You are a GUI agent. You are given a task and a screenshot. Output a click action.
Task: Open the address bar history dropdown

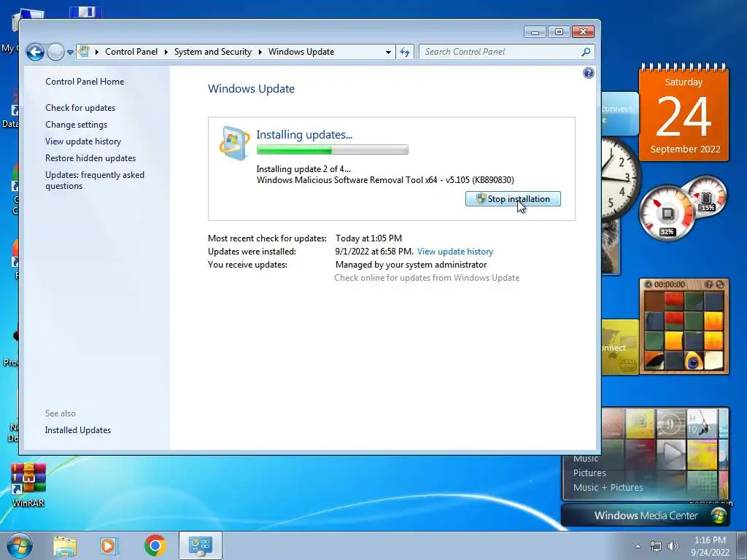[388, 52]
